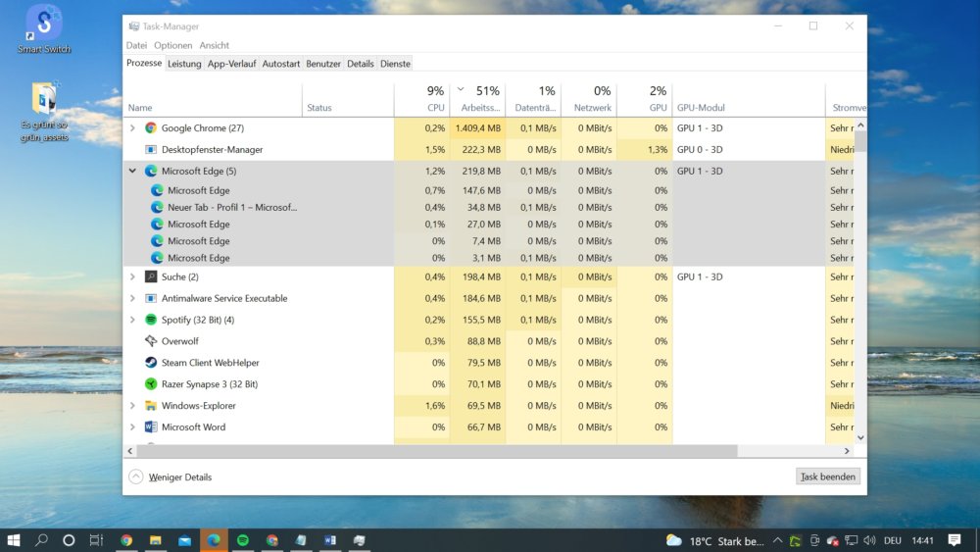The width and height of the screenshot is (980, 552).
Task: Open the notification center icon
Action: pos(954,540)
